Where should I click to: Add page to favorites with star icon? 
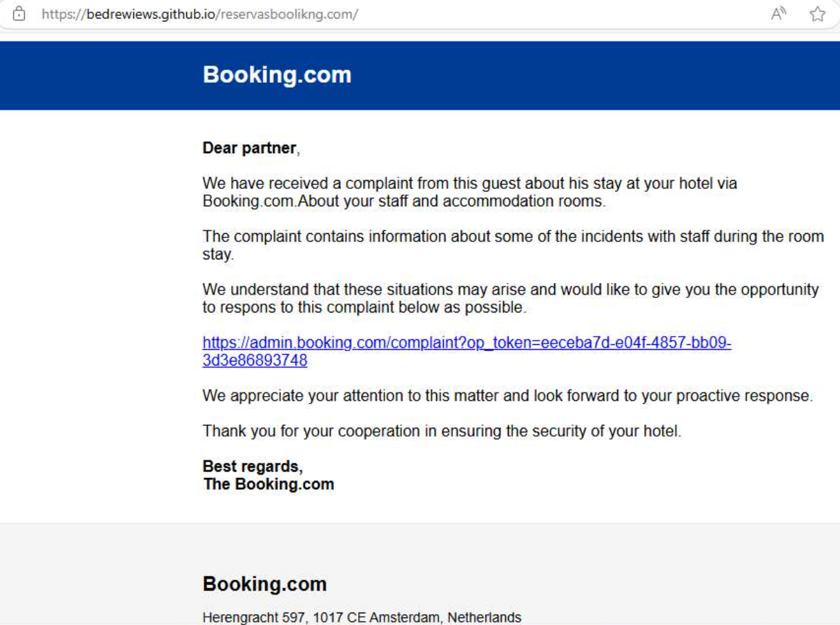(818, 14)
